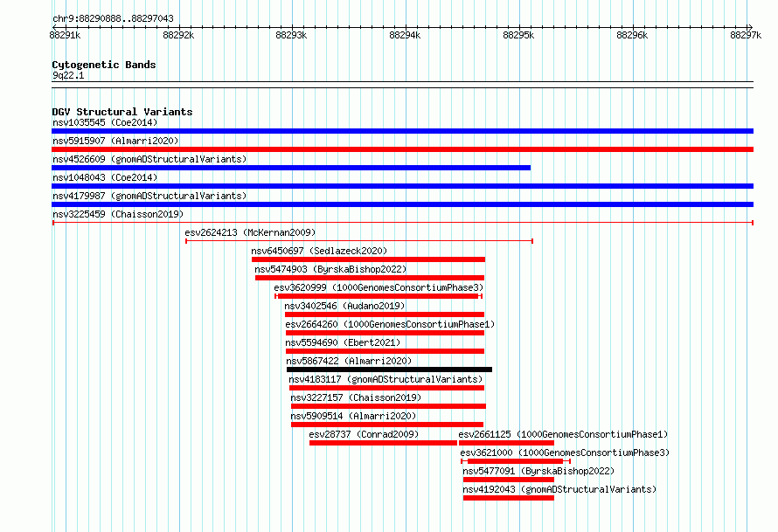
Task: Open nsv5477091 (ByrskaBishop2022) label
Action: pos(538,471)
